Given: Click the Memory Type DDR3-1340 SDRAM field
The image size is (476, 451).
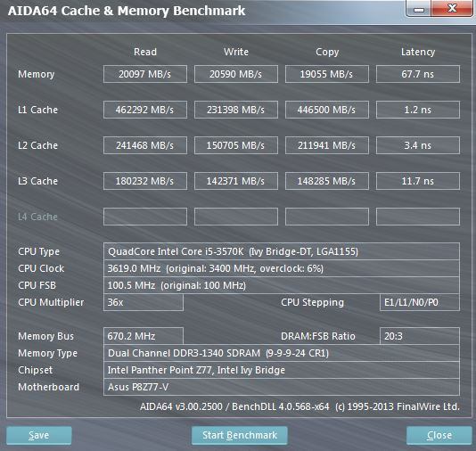Looking at the screenshot, I should click(282, 353).
